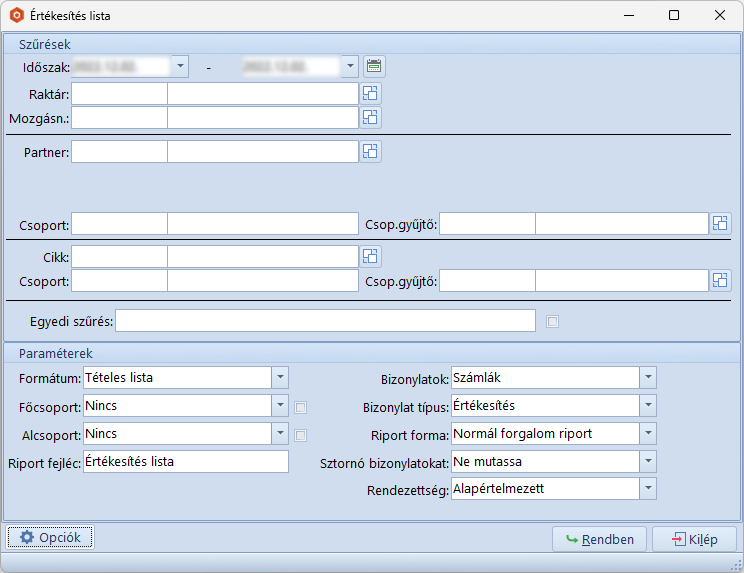Open the Sztornó bizonylatokat dropdown
Viewport: 744px width, 573px height.
click(648, 461)
